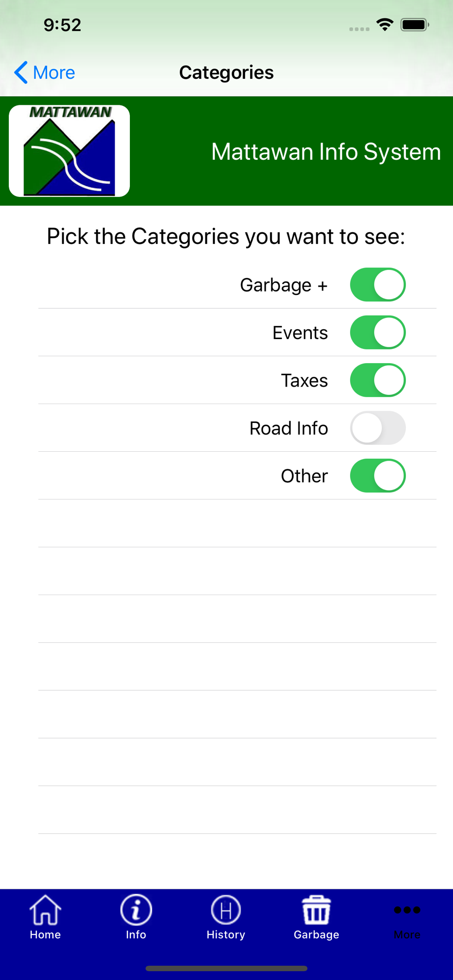The image size is (453, 980).
Task: Tap the three-dot More icon
Action: click(x=407, y=910)
